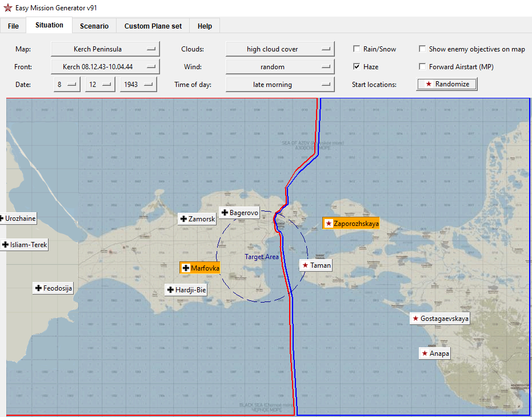This screenshot has width=532, height=417.
Task: Choose the Feodosija airfield marker
Action: [53, 288]
